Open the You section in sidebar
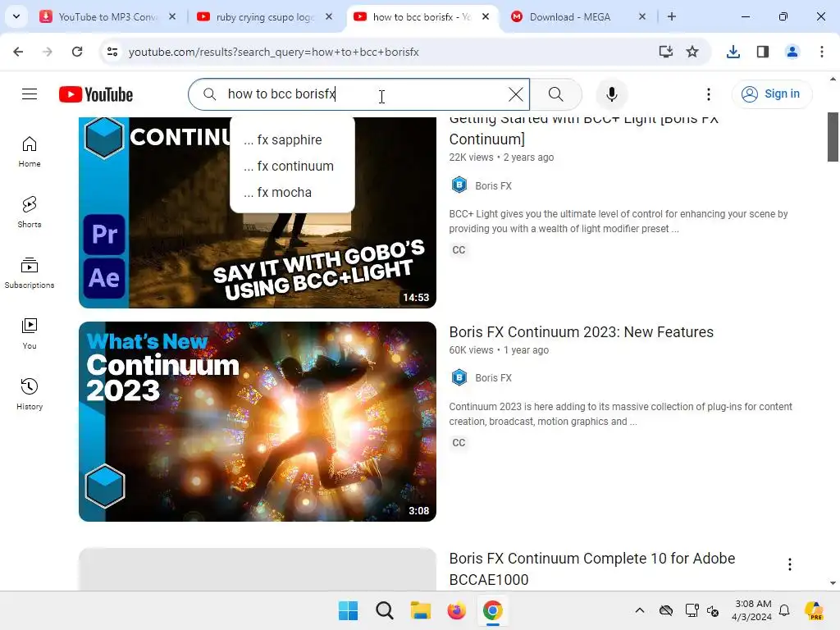This screenshot has width=840, height=630. pyautogui.click(x=30, y=333)
